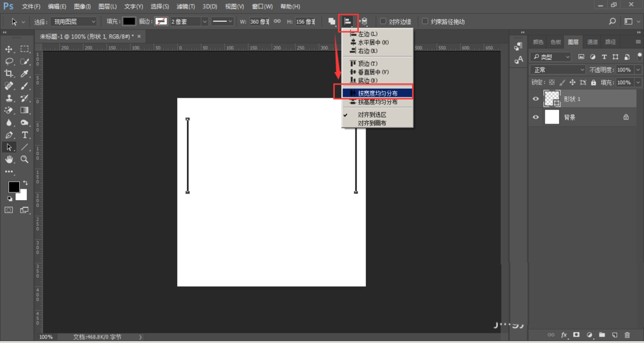Open the 现用图层 selection dropdown
The width and height of the screenshot is (644, 343).
click(74, 21)
